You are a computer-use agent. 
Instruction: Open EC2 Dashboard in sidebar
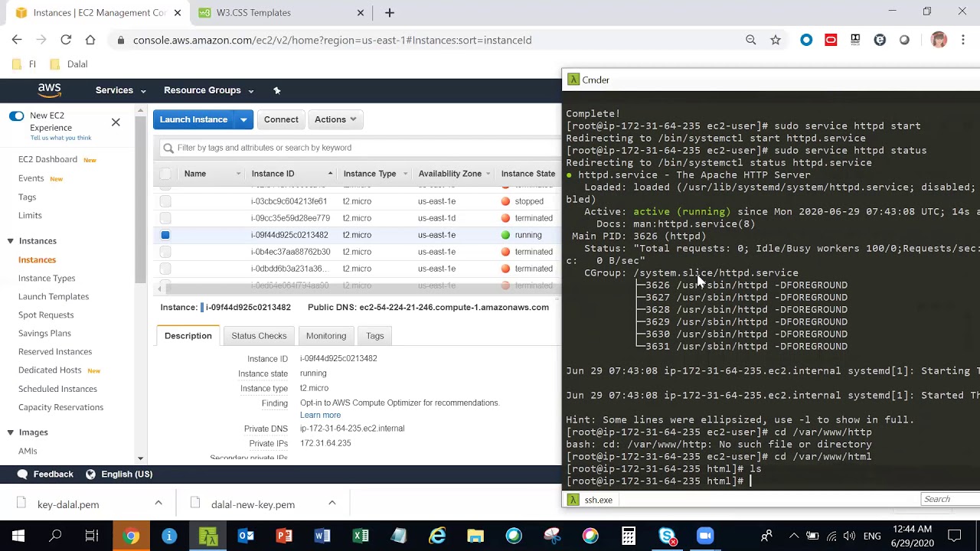pos(47,159)
